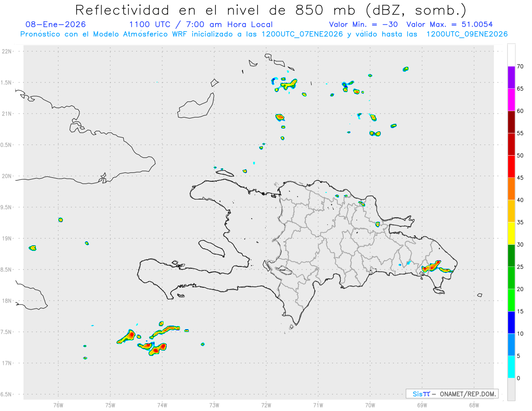Click the colorbar tick label '25'

tap(520, 267)
